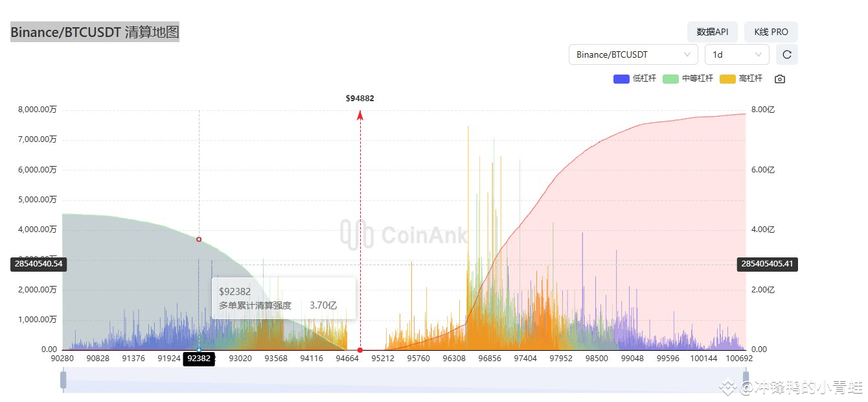Image resolution: width=868 pixels, height=402 pixels.
Task: Toggle the 高杠杆 legend visibility
Action: coord(742,78)
